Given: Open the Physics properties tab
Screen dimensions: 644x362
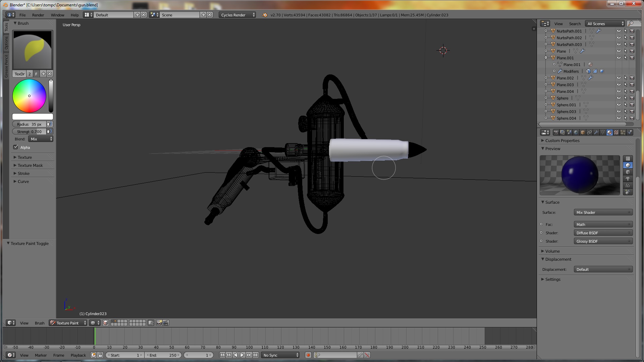Looking at the screenshot, I should pos(630,132).
